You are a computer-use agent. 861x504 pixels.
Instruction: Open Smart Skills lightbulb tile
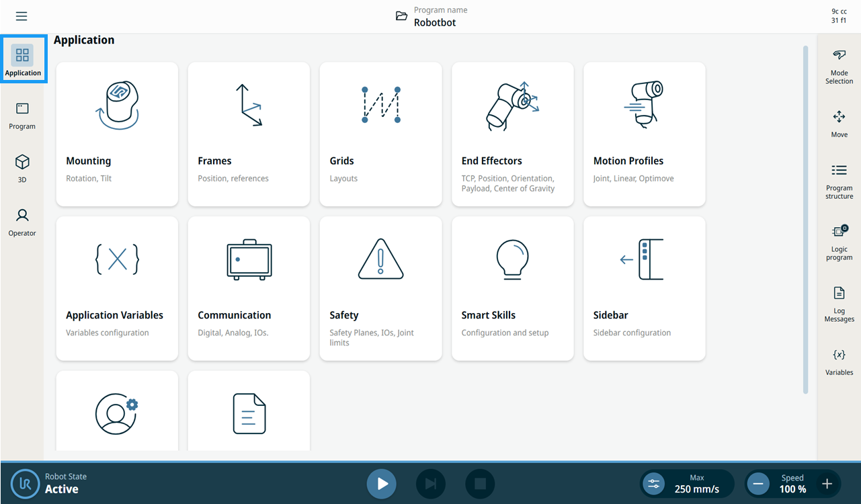513,288
